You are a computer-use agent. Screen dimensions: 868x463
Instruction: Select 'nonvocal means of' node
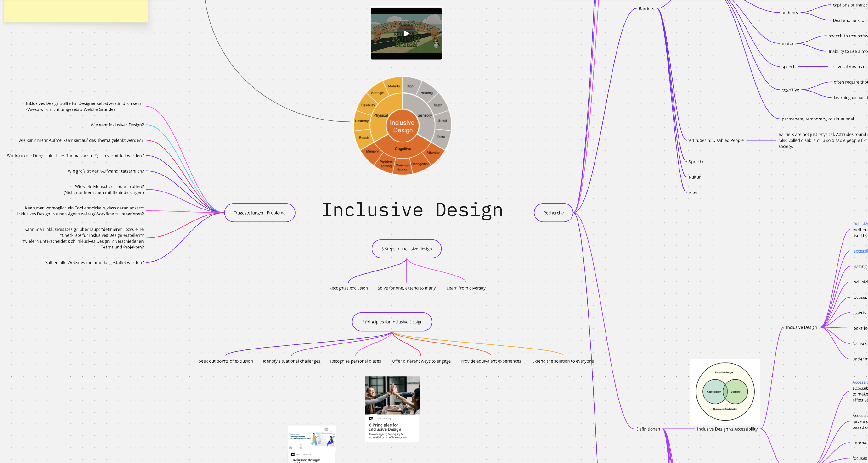pyautogui.click(x=848, y=67)
